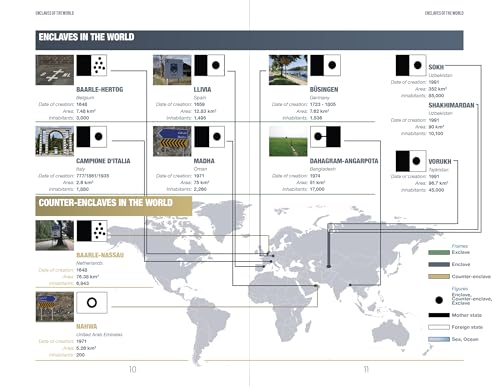Click the blue Sea, Ocean swatch

439,339
